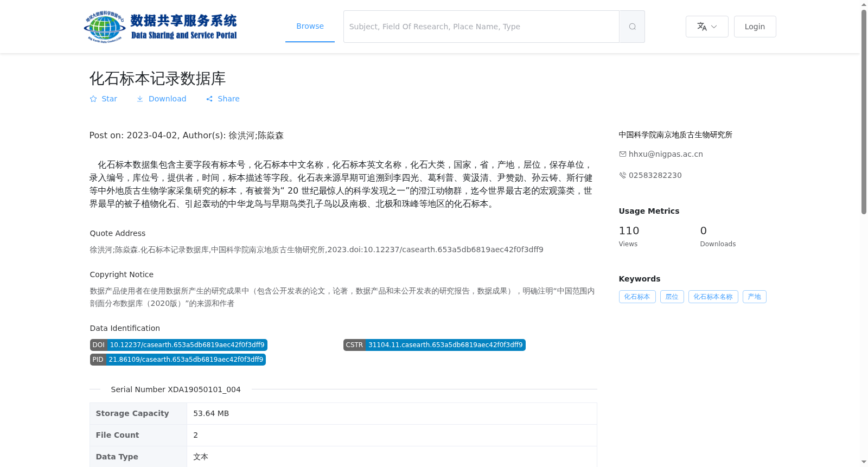Image resolution: width=868 pixels, height=467 pixels.
Task: Click the telephone icon
Action: 623,175
